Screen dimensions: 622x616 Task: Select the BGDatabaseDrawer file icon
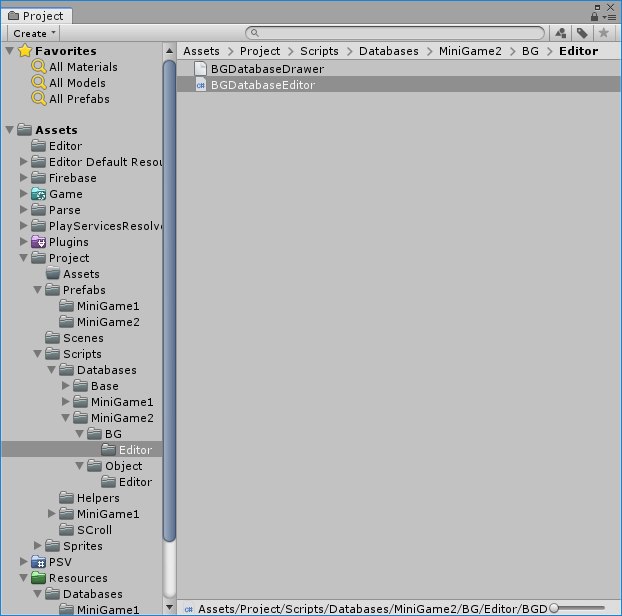[200, 69]
